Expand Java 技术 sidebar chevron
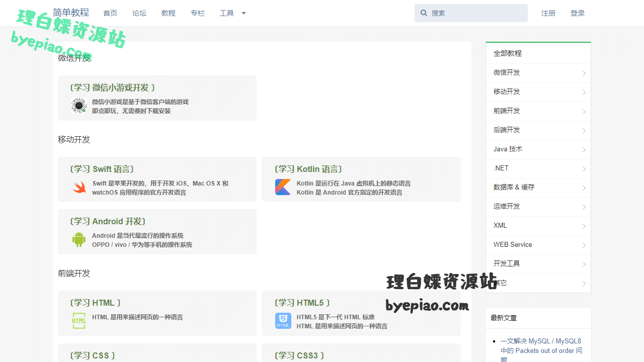Screen dimensions: 644x362 584,150
